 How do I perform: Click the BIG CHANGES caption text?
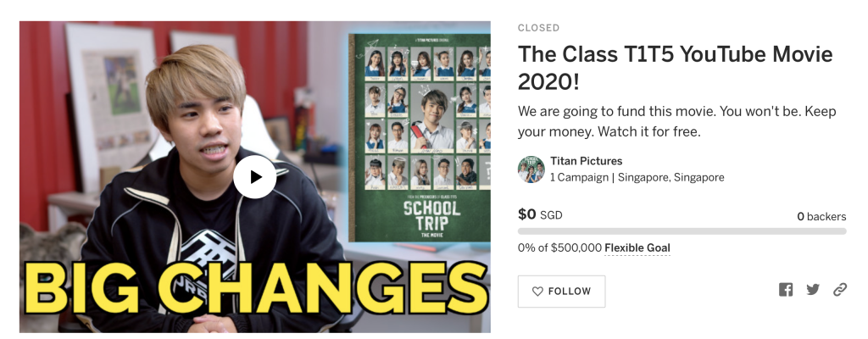tap(254, 292)
